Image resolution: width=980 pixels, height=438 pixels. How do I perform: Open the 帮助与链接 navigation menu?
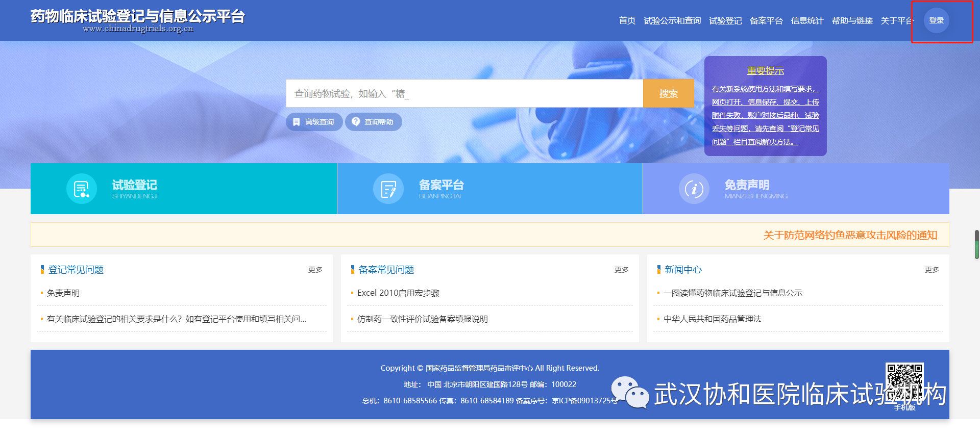click(852, 20)
